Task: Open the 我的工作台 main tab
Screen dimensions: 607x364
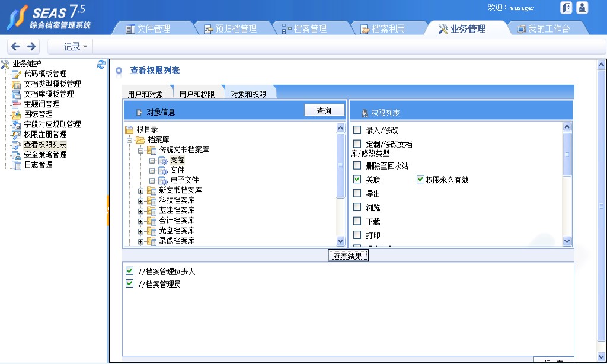Action: [548, 28]
